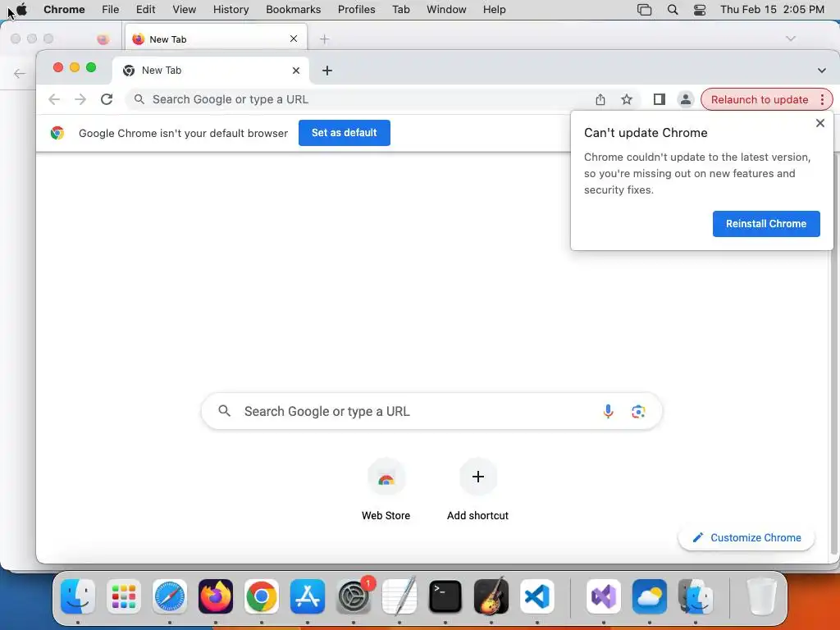
Task: Bookmark this tab with the star icon
Action: (x=626, y=99)
